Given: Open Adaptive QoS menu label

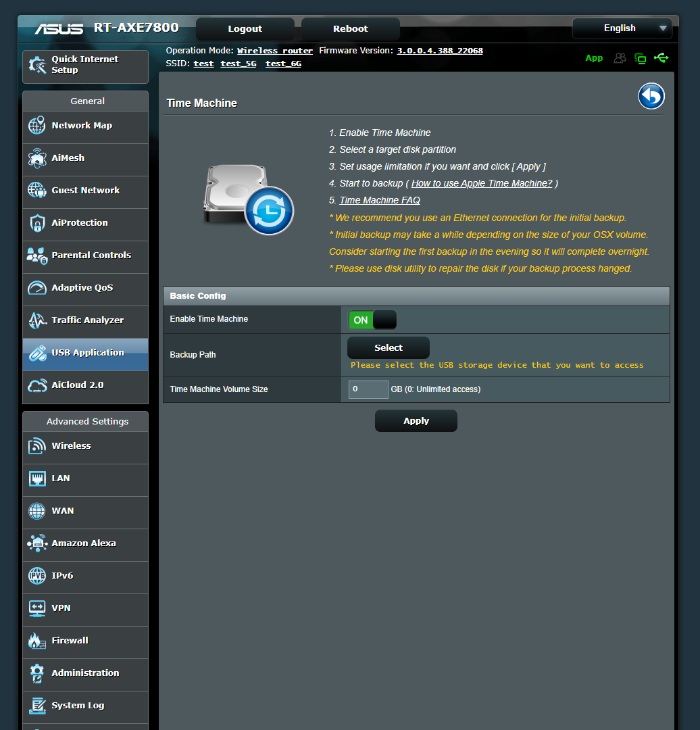Looking at the screenshot, I should 82,288.
